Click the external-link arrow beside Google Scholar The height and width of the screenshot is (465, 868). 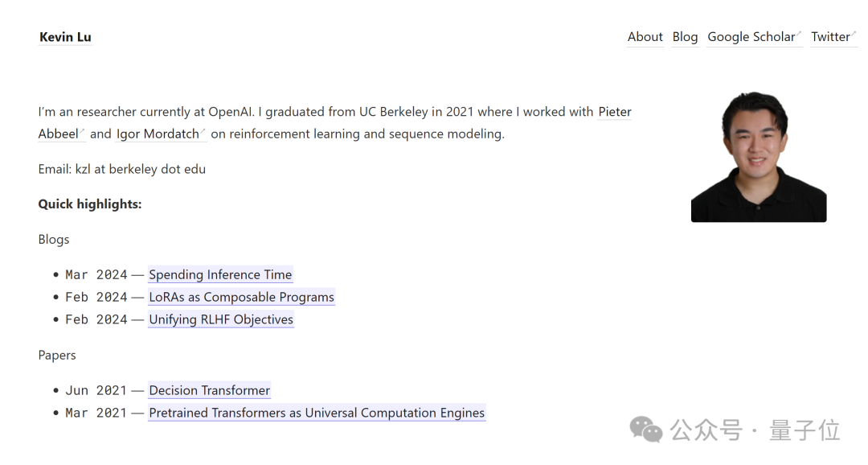pyautogui.click(x=799, y=33)
